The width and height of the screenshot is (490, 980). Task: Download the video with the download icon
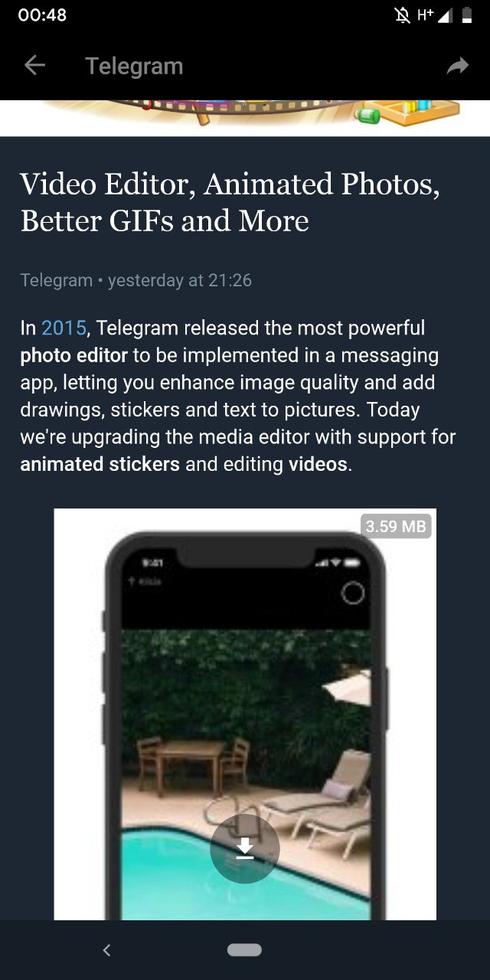[x=245, y=848]
